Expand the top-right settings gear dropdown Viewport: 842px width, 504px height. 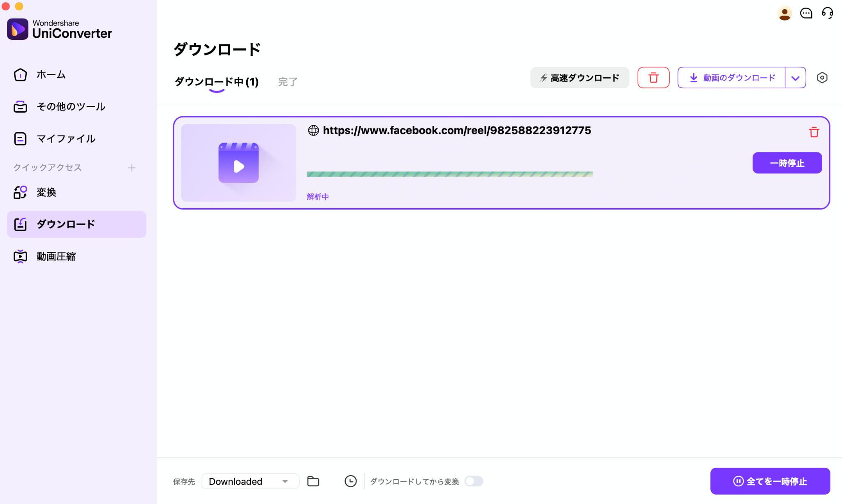tap(822, 77)
